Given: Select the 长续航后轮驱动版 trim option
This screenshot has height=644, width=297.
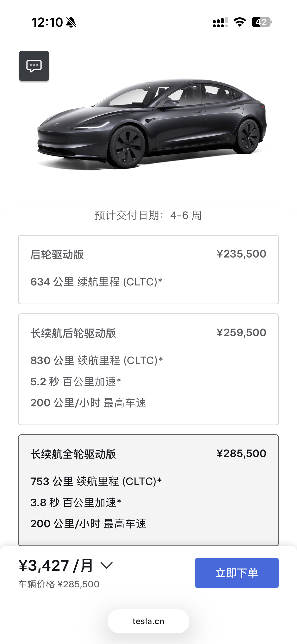Looking at the screenshot, I should 148,369.
